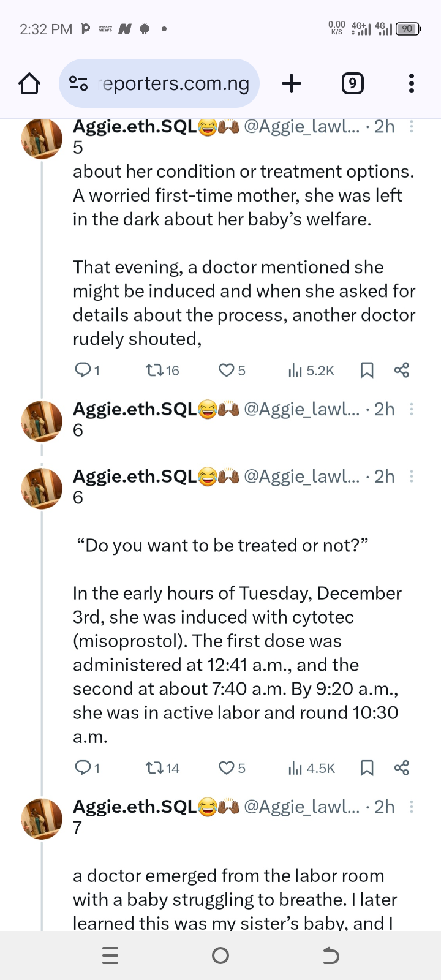Tap the site settings icon in address bar
This screenshot has width=441, height=980.
78,83
